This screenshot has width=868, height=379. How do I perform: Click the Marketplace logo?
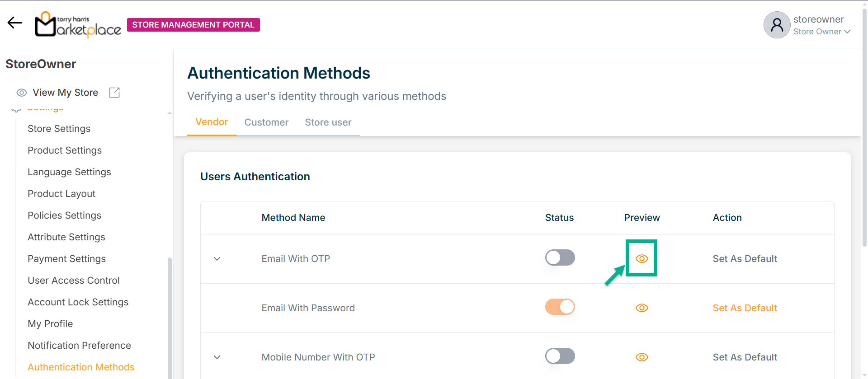point(78,24)
